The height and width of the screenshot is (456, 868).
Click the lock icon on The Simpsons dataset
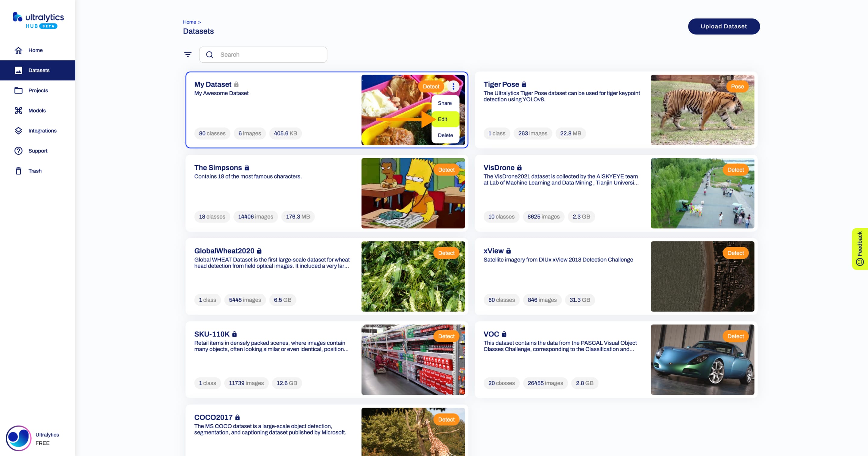coord(247,168)
